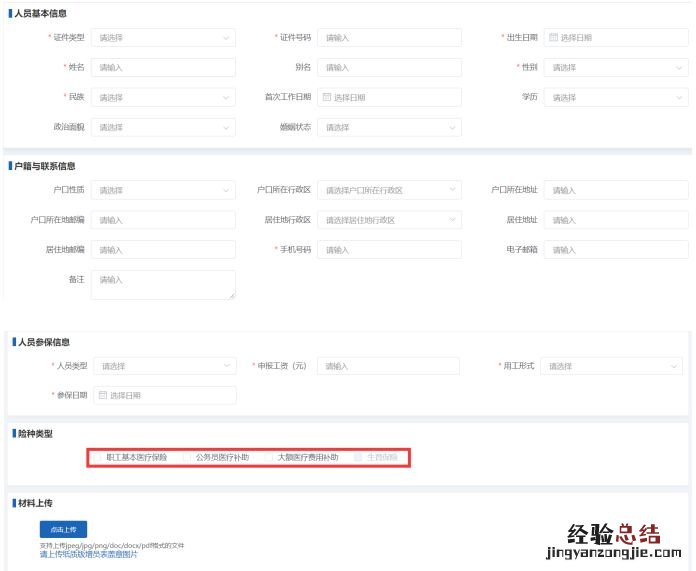Check the 职工基本医疗保险 checkbox
The width and height of the screenshot is (696, 571).
coord(98,457)
